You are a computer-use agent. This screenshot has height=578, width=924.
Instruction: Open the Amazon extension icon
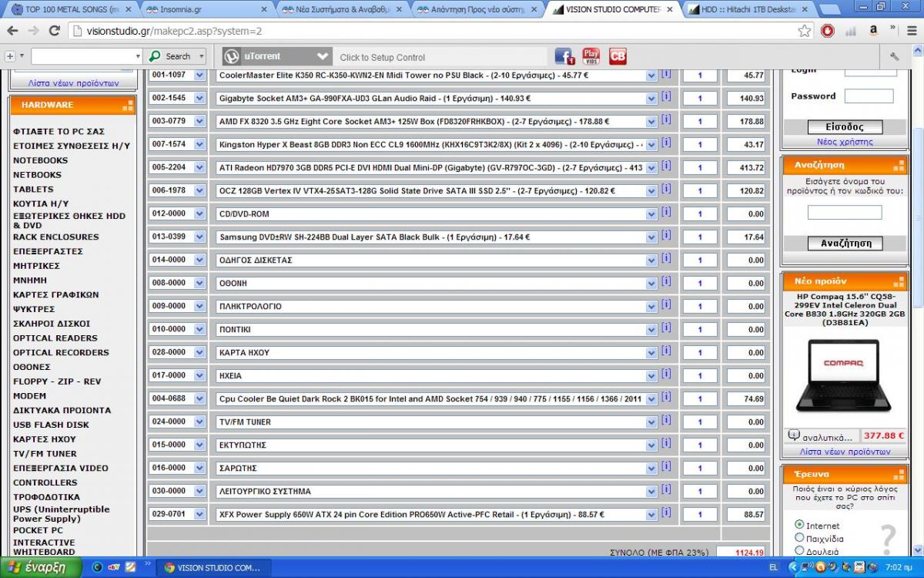click(874, 31)
